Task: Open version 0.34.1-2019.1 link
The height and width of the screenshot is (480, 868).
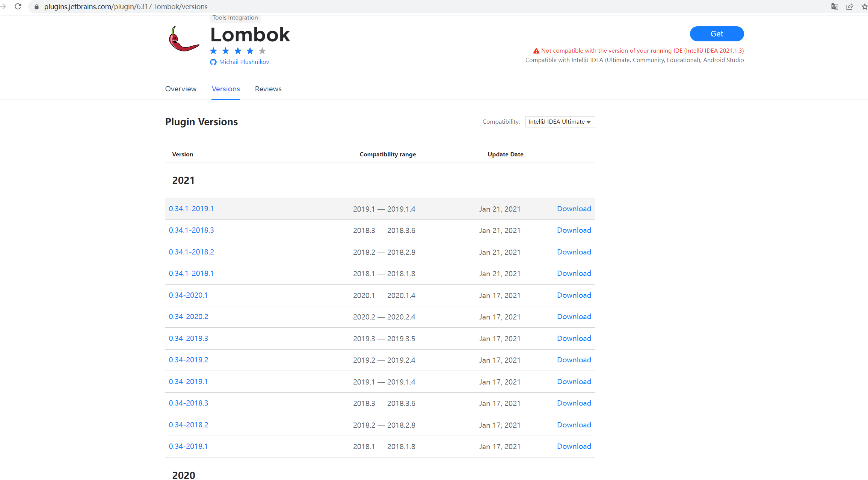Action: pyautogui.click(x=191, y=209)
